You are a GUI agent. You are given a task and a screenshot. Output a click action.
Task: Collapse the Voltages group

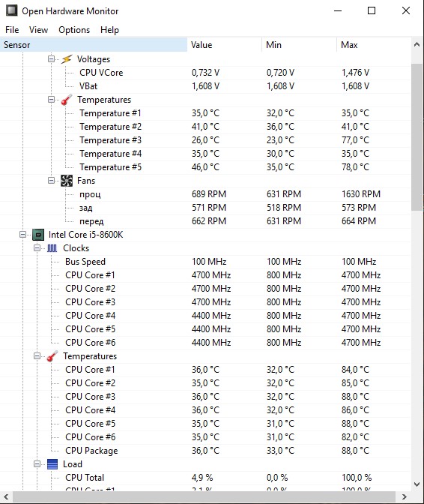(x=51, y=58)
